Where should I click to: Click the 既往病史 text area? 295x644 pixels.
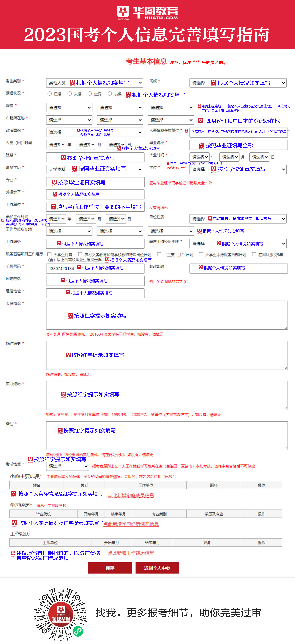[167, 355]
